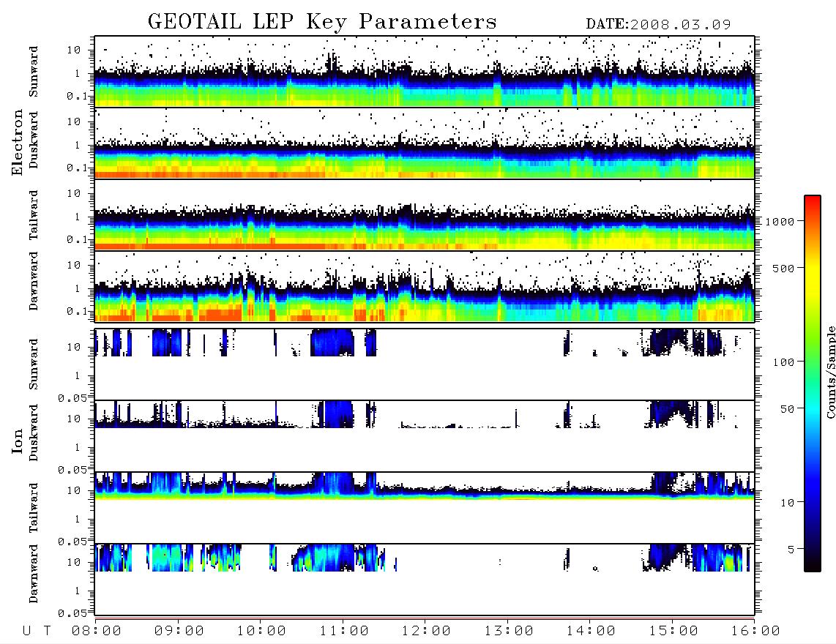Click the "11:00" time tick label

pos(344,631)
